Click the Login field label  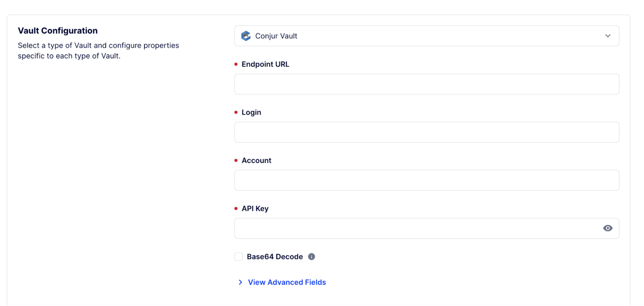[x=251, y=112]
